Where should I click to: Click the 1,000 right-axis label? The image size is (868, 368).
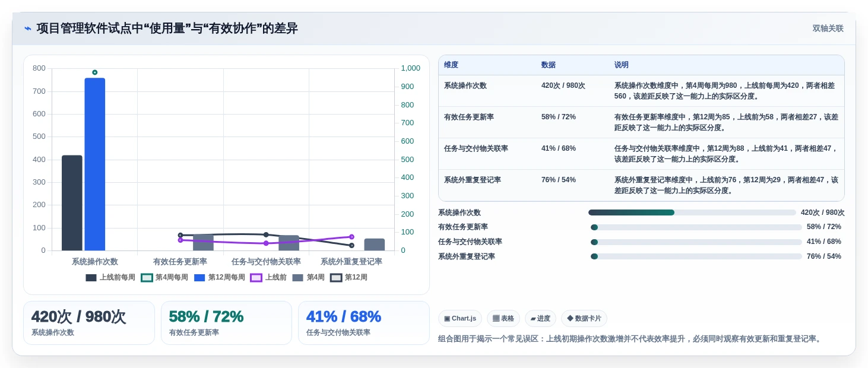pos(411,68)
